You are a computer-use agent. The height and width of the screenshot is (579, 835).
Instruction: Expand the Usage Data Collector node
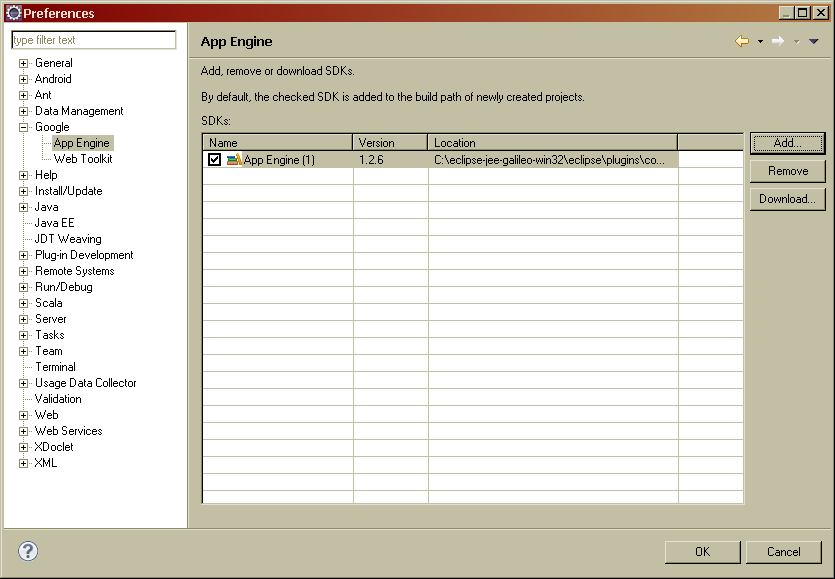[23, 383]
